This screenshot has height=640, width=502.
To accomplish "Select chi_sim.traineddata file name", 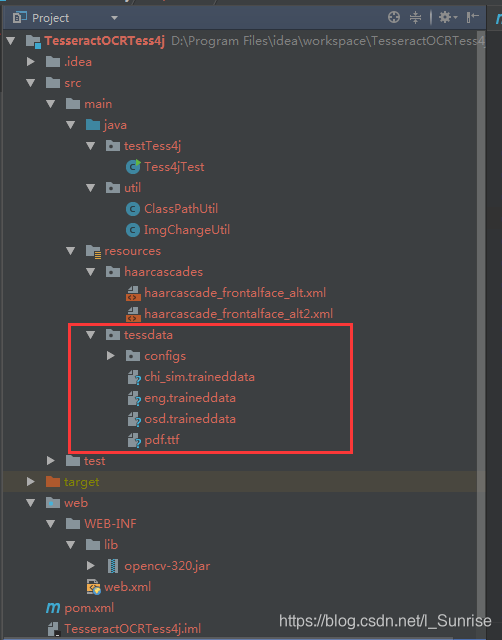I will (200, 377).
